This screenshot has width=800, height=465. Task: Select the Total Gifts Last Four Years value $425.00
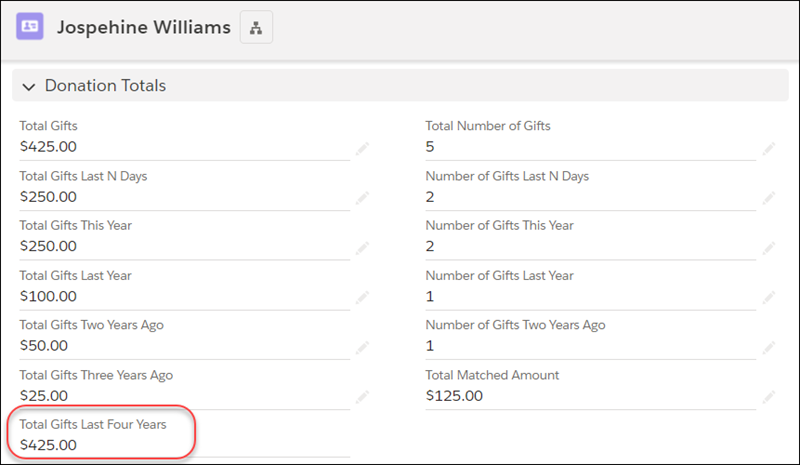(48, 445)
